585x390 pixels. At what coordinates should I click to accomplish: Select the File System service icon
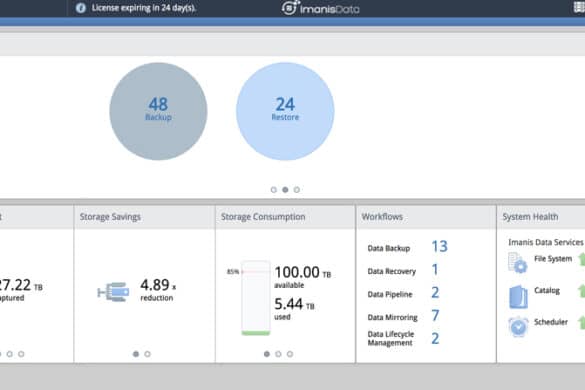click(518, 263)
